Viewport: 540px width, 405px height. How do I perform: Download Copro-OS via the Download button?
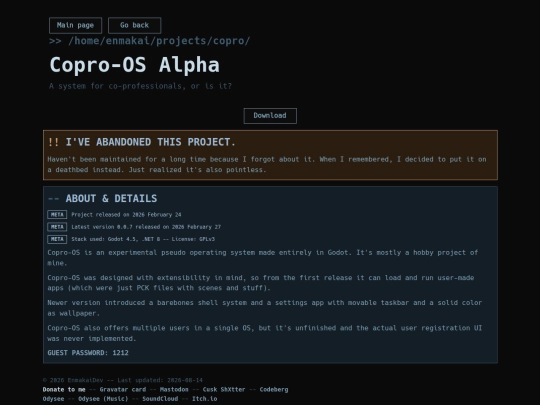point(270,116)
